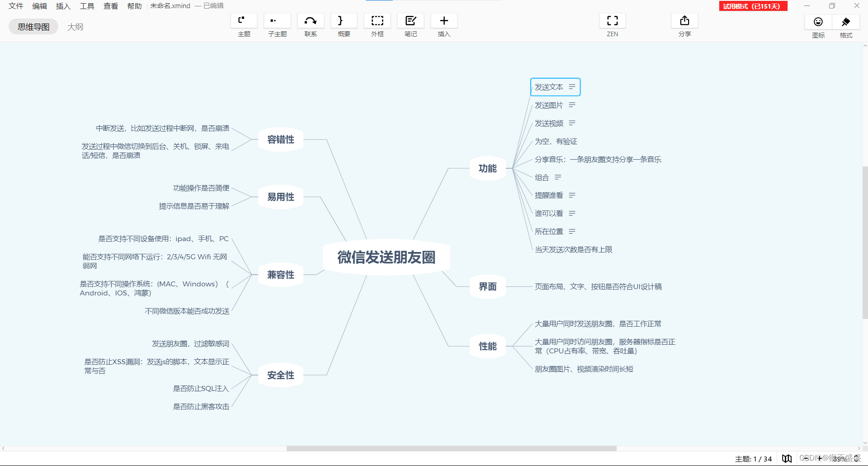Select the 容错性 branch topic
This screenshot has width=868, height=466.
(x=281, y=139)
